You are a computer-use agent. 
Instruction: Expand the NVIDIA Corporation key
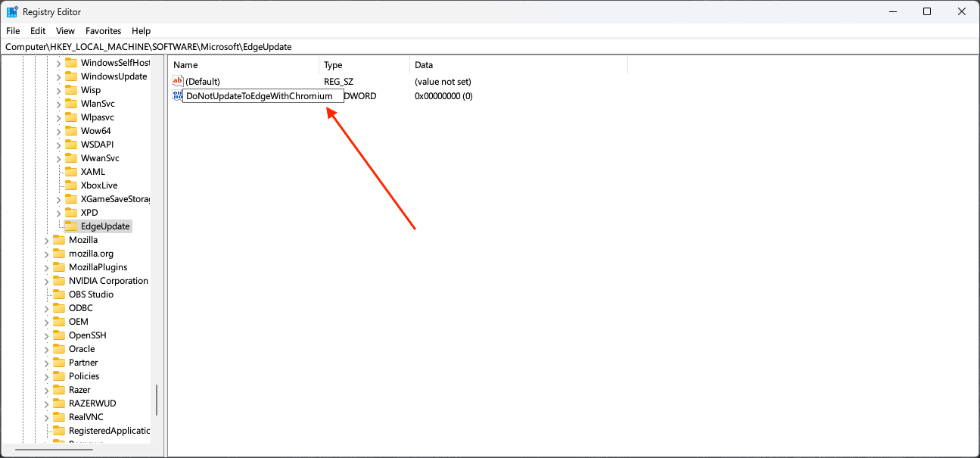coord(47,281)
